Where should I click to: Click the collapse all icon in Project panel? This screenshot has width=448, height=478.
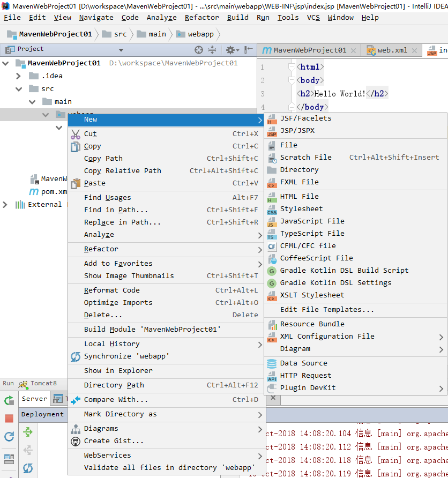[x=212, y=50]
